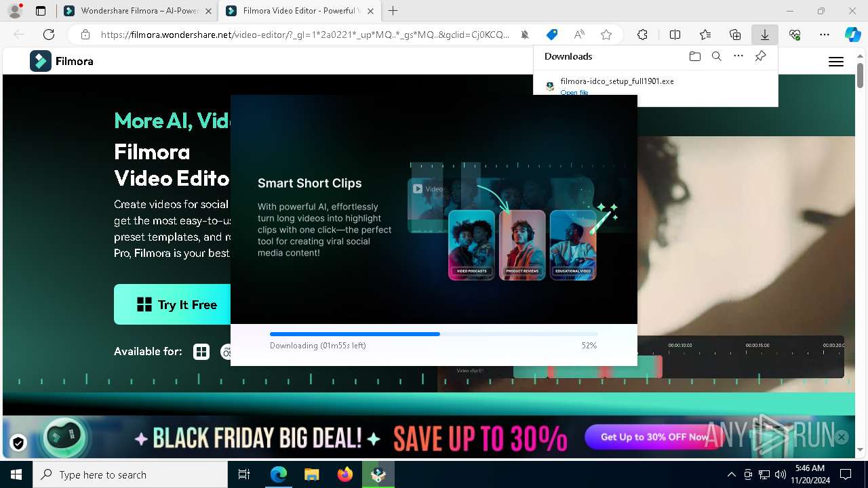Open Task View on taskbar
The width and height of the screenshot is (868, 488).
tap(244, 474)
